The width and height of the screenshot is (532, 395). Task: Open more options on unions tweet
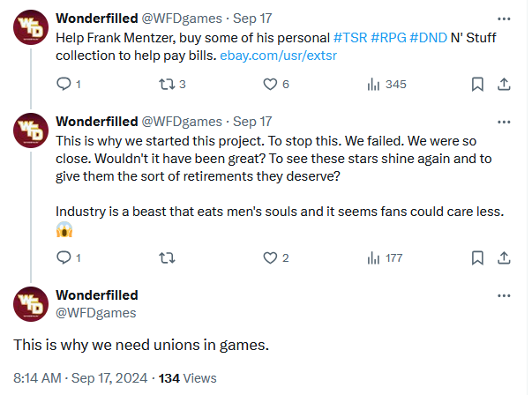[504, 294]
